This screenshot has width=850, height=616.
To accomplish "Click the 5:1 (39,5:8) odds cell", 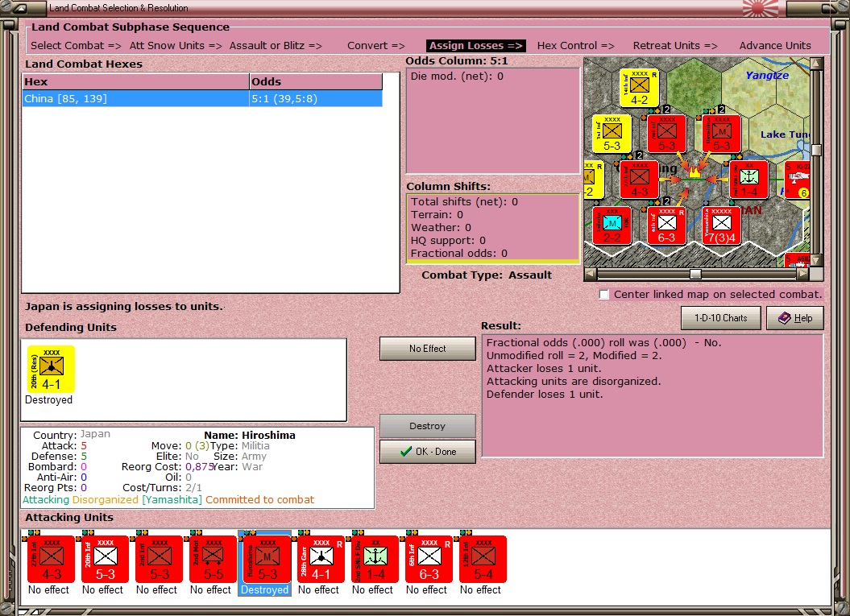I will click(316, 98).
